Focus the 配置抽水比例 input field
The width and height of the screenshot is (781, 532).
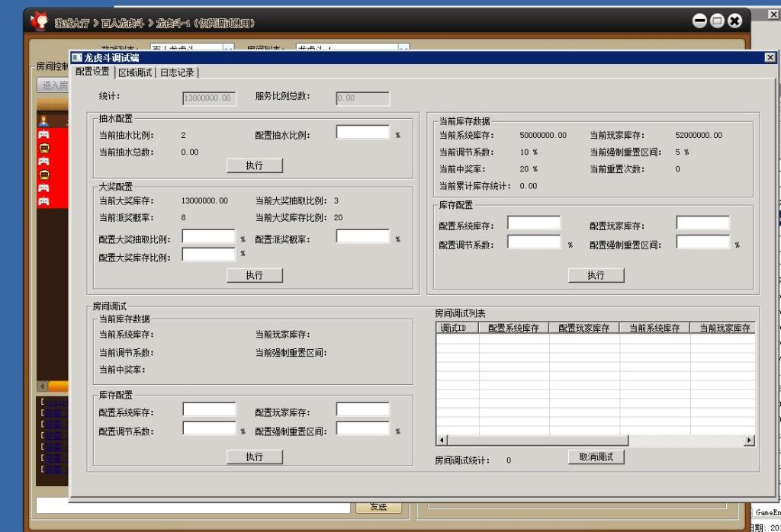point(362,133)
